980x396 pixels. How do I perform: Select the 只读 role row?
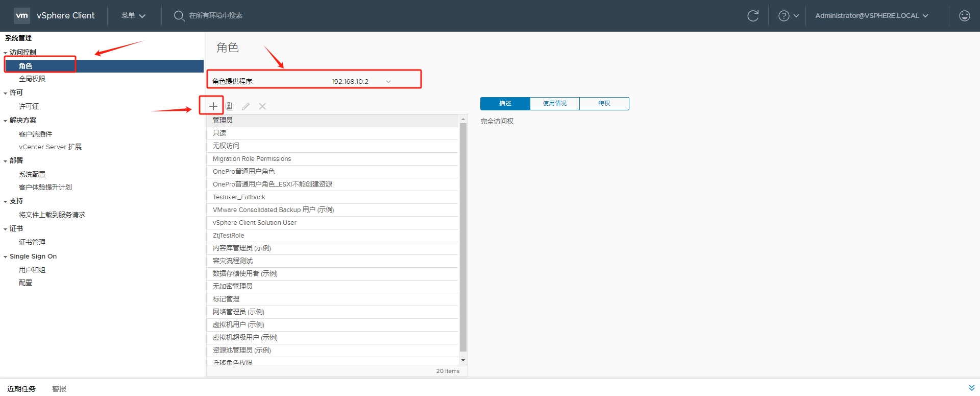coord(332,133)
